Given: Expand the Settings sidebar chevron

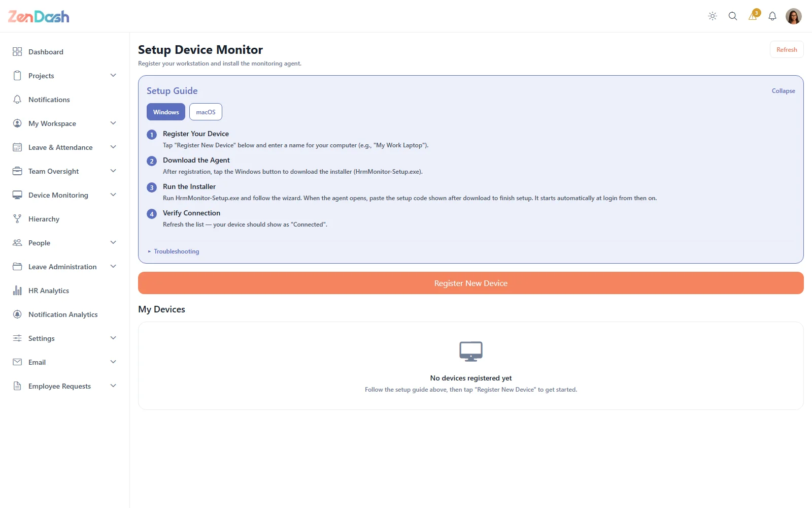Looking at the screenshot, I should (113, 338).
